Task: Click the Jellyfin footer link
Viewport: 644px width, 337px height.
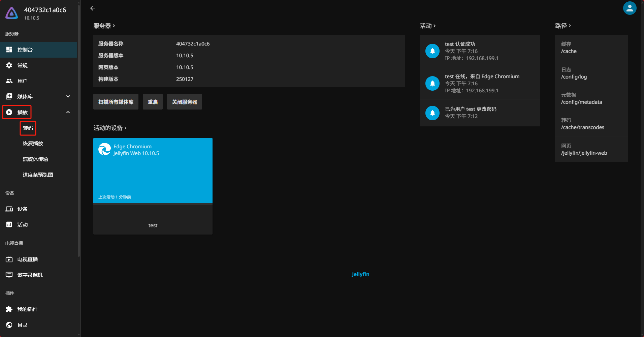Action: tap(360, 274)
